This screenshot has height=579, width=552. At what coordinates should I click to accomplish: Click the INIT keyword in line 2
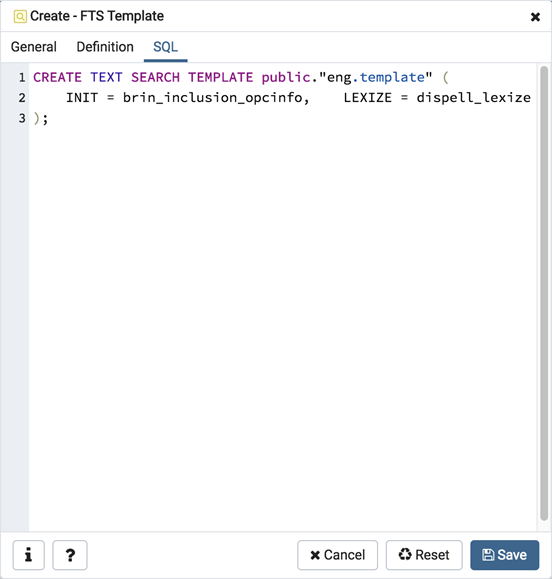(x=82, y=98)
